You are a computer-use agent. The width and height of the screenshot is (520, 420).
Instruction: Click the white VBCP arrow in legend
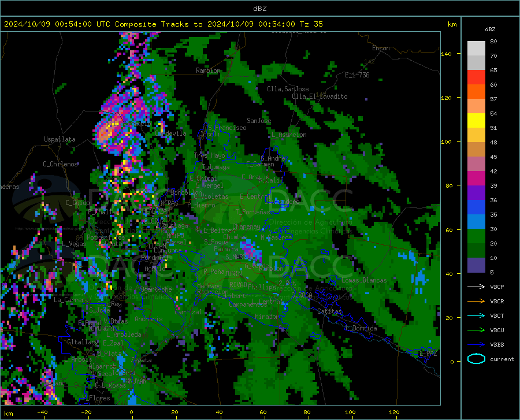pos(476,287)
